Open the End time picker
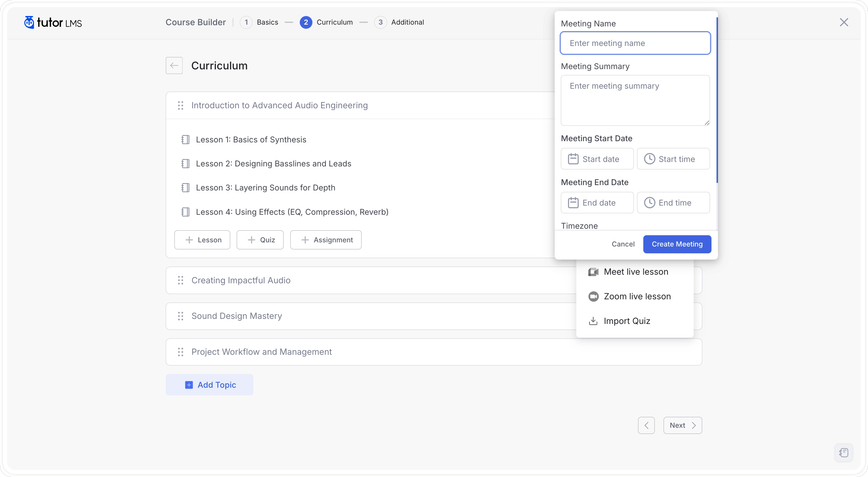The height and width of the screenshot is (477, 868). 673,203
